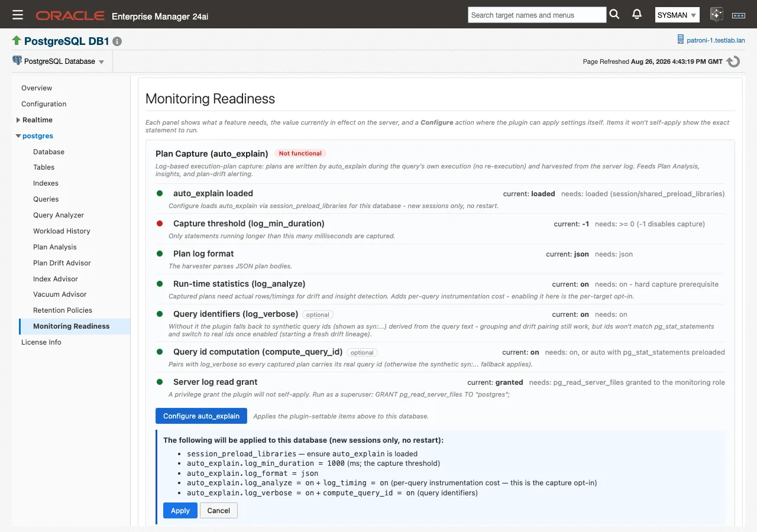Click the Cancel button
This screenshot has width=757, height=532.
(x=219, y=511)
